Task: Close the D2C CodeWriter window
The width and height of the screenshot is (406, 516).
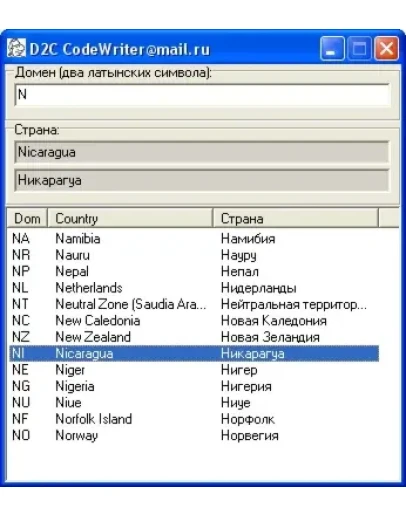Action: coord(386,49)
